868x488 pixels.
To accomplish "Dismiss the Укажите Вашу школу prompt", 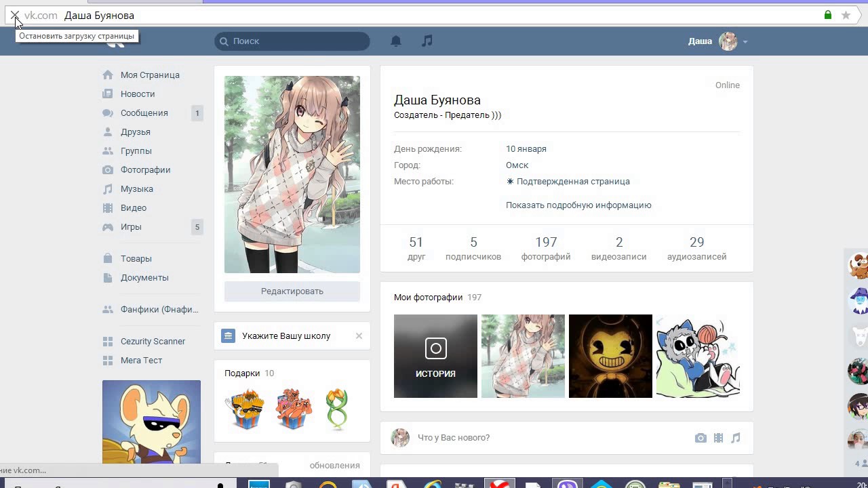I will click(359, 335).
